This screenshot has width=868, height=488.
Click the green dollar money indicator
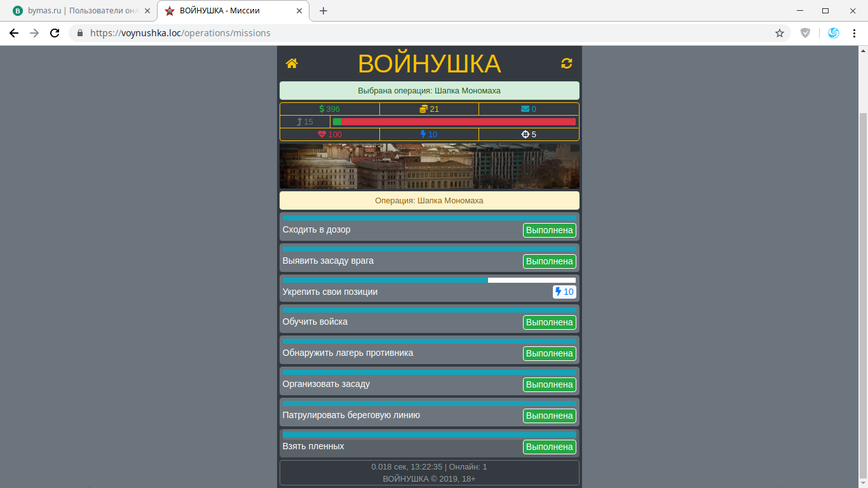coord(329,109)
